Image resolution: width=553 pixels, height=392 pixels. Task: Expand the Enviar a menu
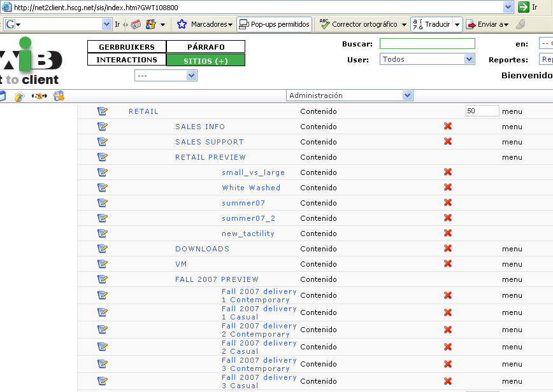(x=506, y=25)
